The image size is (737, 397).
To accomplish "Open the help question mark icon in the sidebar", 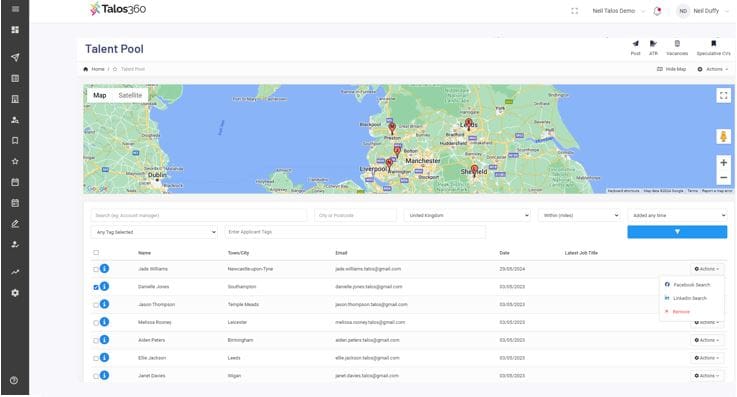I will [x=14, y=381].
